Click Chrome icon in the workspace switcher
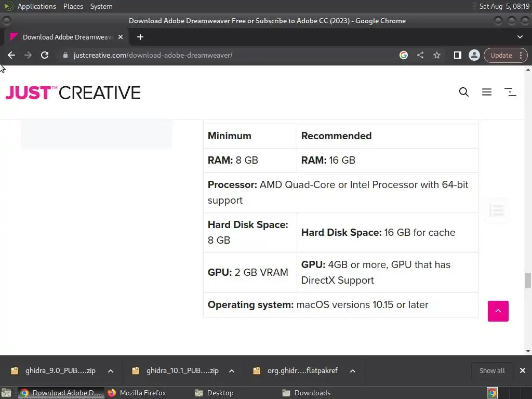Screen dimensions: 532x399 tap(492, 393)
